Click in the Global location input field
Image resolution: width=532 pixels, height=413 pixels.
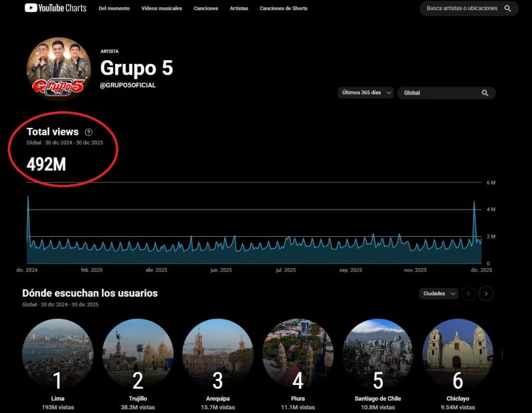click(x=439, y=93)
